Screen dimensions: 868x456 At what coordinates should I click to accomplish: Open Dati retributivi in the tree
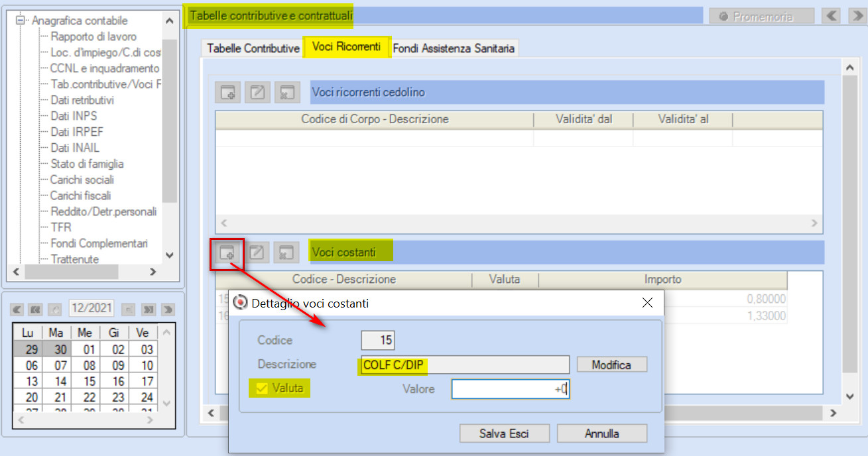(82, 100)
